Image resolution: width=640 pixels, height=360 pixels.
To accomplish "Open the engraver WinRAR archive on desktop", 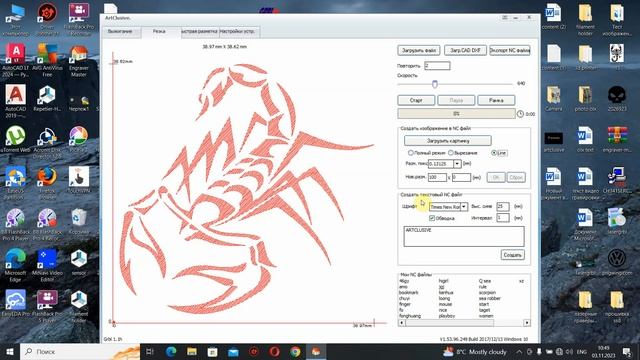I will [x=617, y=140].
